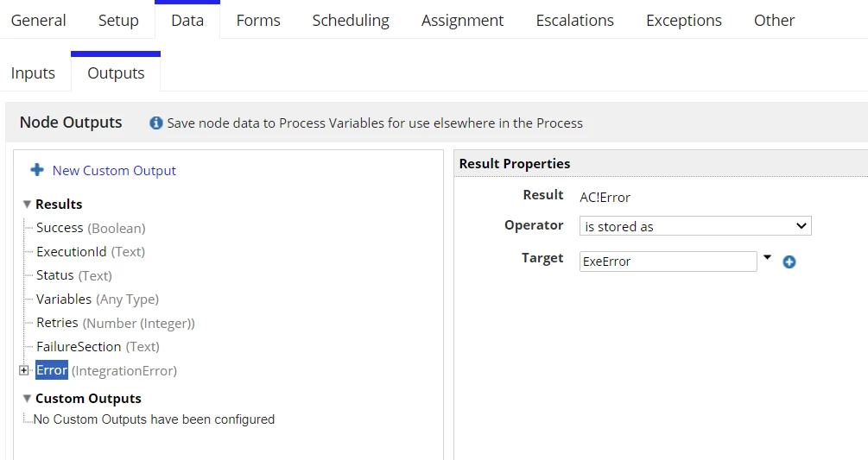
Task: Open the Operator dropdown
Action: 695,226
